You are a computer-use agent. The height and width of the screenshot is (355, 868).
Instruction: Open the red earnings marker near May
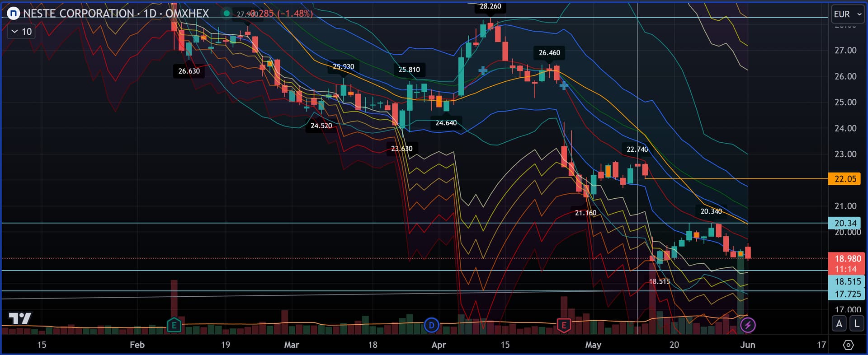point(564,325)
